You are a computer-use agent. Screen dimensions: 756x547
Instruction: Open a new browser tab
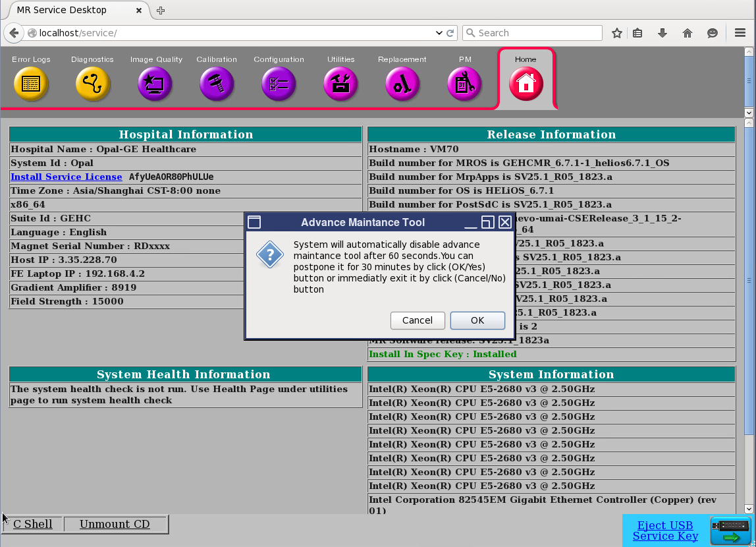tap(161, 10)
